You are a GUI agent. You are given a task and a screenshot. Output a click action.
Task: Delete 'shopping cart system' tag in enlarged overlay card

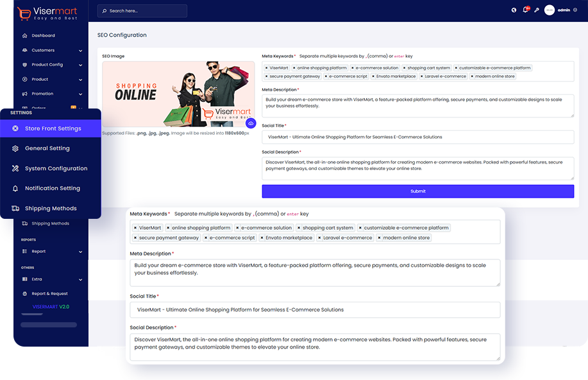[x=299, y=228]
